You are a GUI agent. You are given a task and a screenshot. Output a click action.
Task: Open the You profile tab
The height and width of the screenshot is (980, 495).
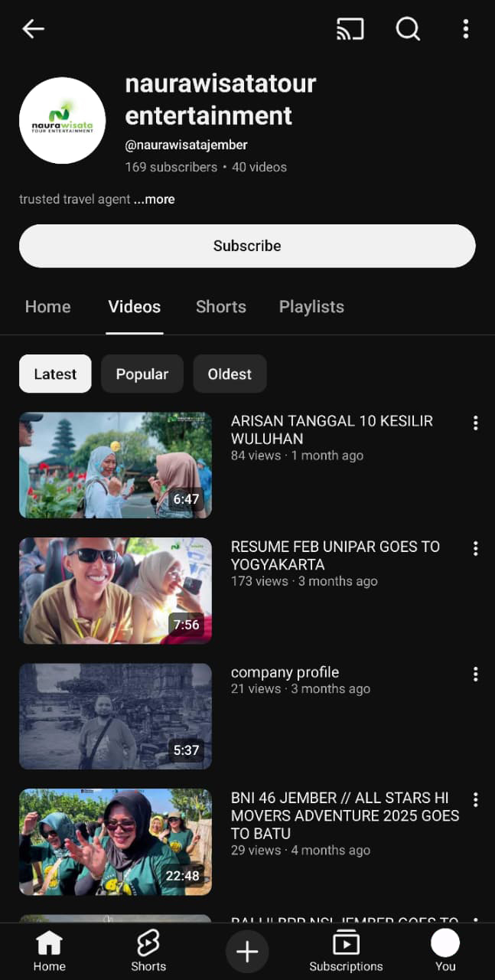(445, 950)
